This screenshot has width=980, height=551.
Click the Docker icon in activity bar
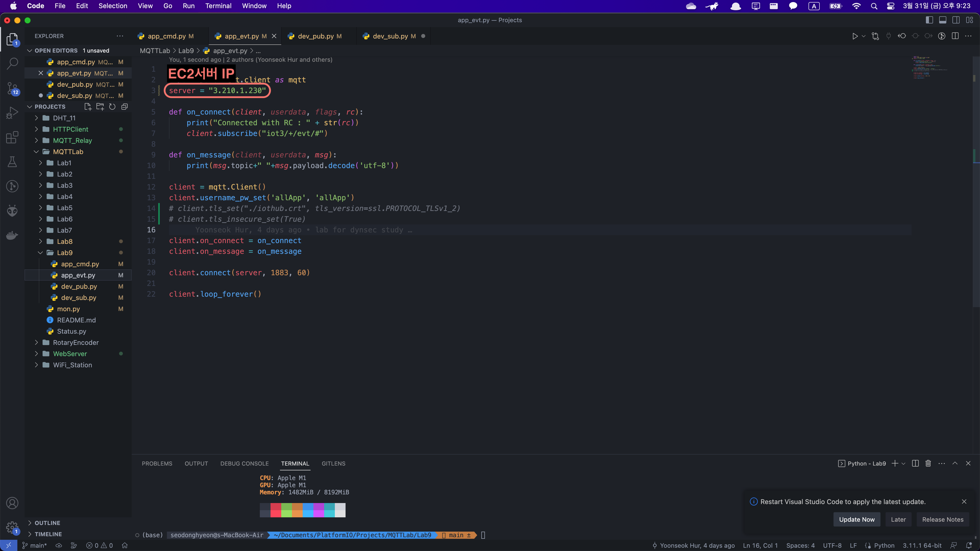tap(12, 235)
